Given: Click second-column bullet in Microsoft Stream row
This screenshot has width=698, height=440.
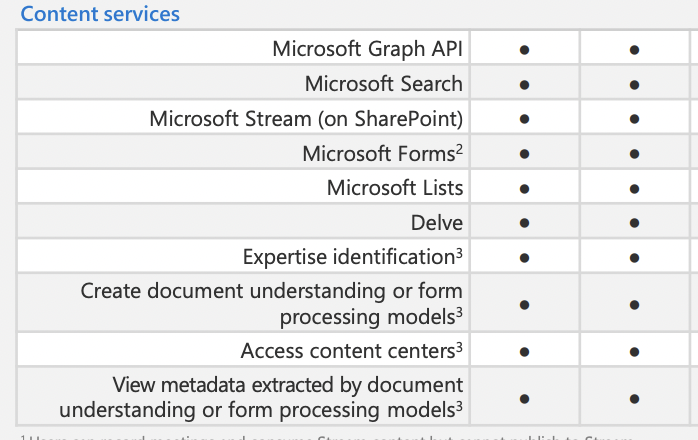Looking at the screenshot, I should pyautogui.click(x=634, y=119).
